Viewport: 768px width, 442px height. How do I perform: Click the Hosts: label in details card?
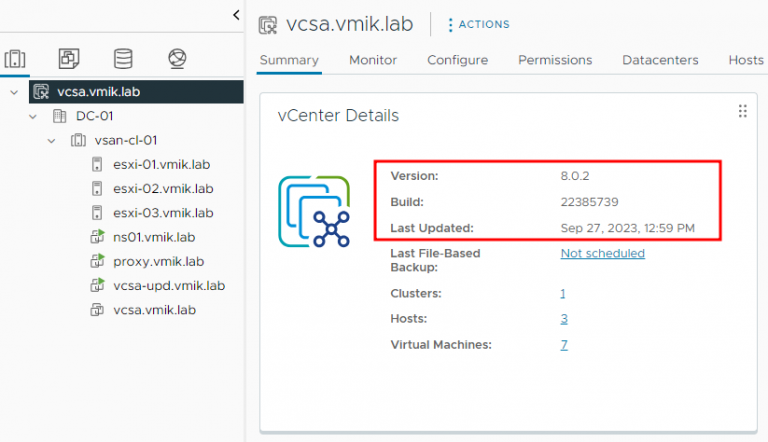[409, 319]
